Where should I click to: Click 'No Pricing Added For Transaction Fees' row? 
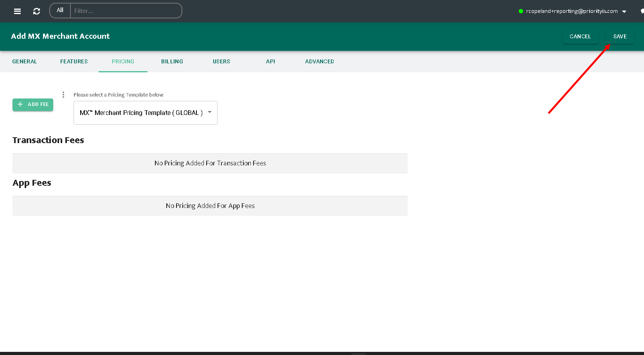click(x=210, y=163)
